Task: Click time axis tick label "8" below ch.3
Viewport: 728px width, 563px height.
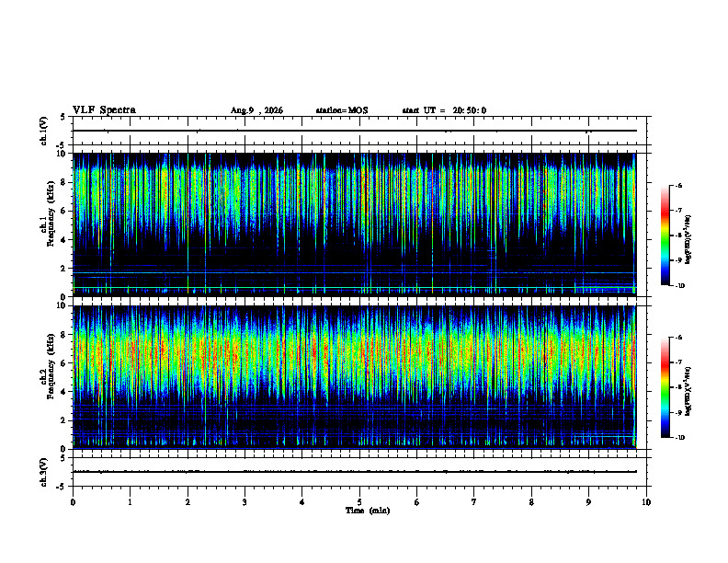Action: (531, 502)
